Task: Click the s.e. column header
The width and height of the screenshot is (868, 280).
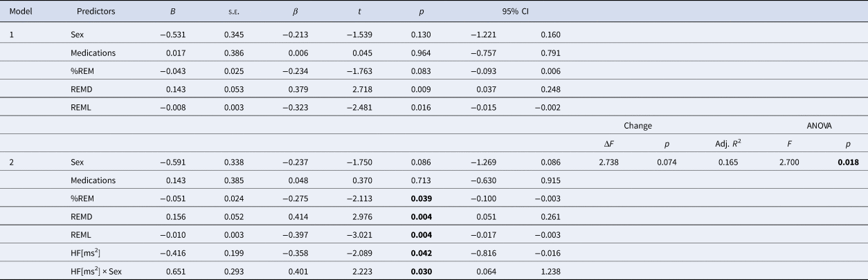Action: (231, 12)
